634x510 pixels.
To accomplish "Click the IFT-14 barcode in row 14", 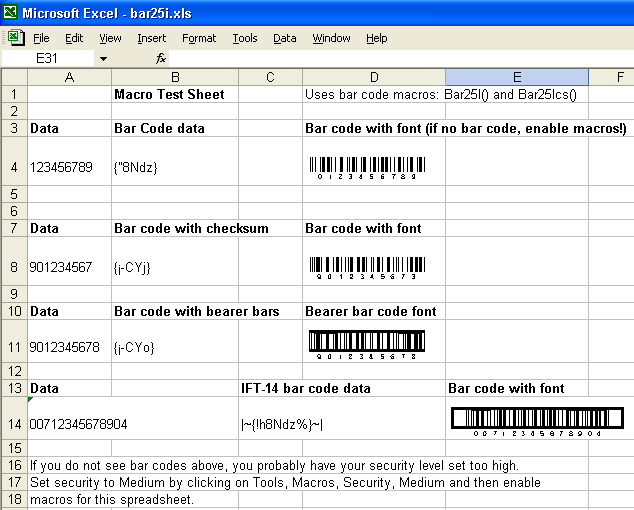I will pyautogui.click(x=537, y=421).
